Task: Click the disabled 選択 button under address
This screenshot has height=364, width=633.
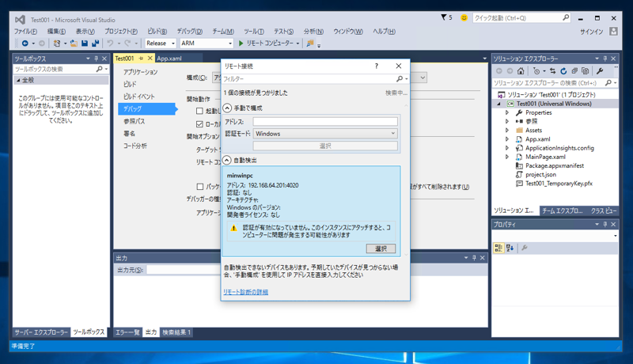Action: (325, 146)
